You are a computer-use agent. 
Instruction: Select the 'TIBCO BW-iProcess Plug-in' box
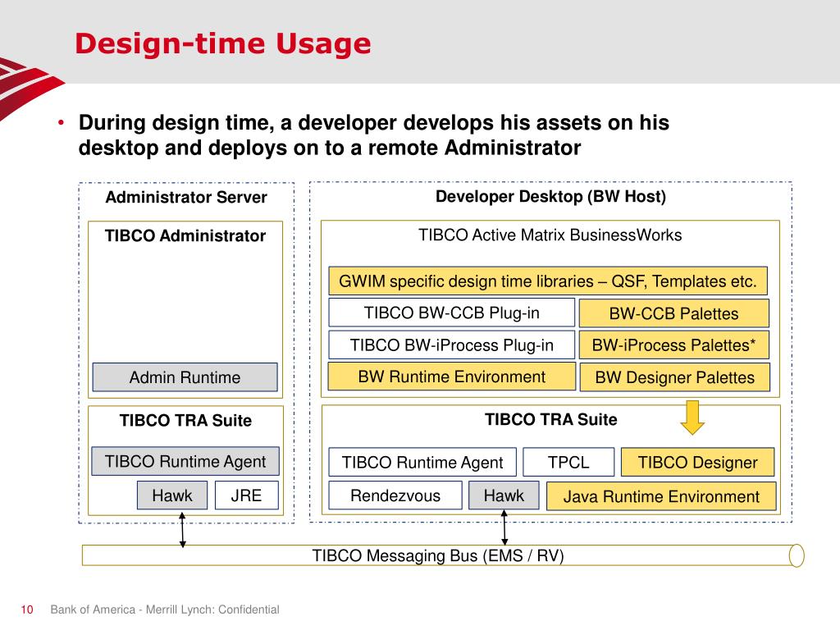click(x=452, y=345)
